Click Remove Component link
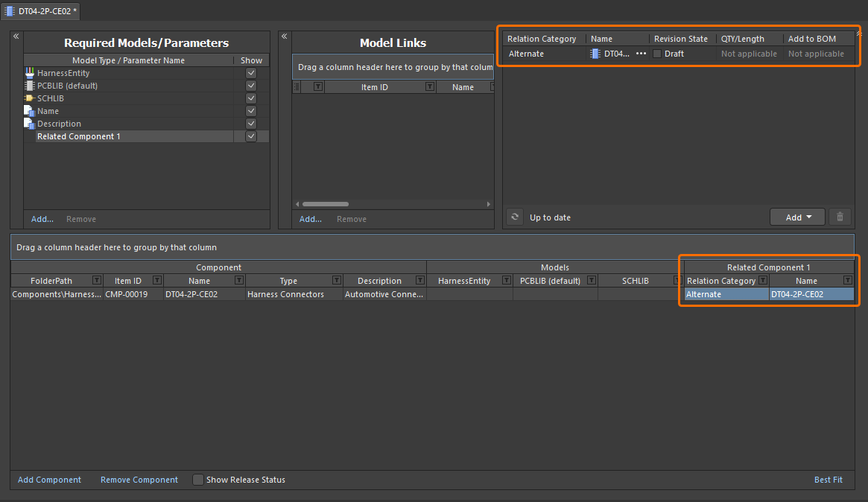 coord(139,480)
